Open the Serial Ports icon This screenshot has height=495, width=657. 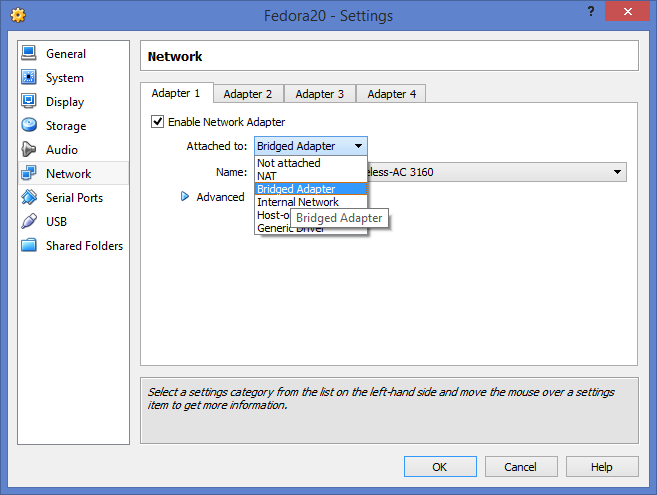click(x=29, y=197)
